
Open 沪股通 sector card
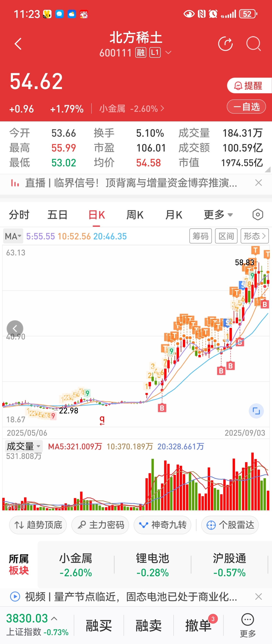pos(229,565)
